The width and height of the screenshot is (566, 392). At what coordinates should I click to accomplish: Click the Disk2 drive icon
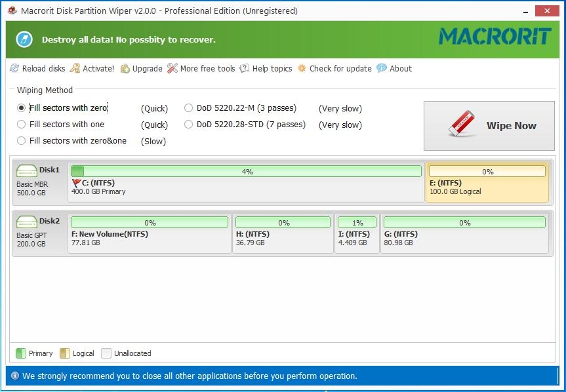(27, 222)
